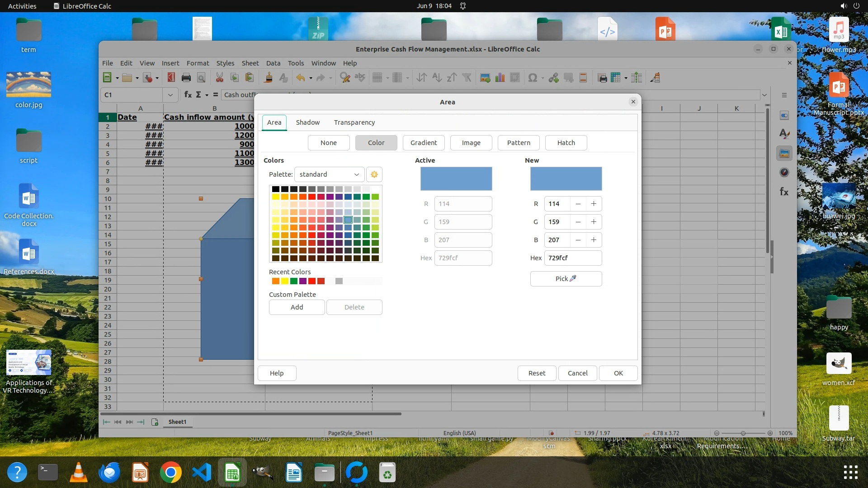Open the Sheet menu

point(250,63)
